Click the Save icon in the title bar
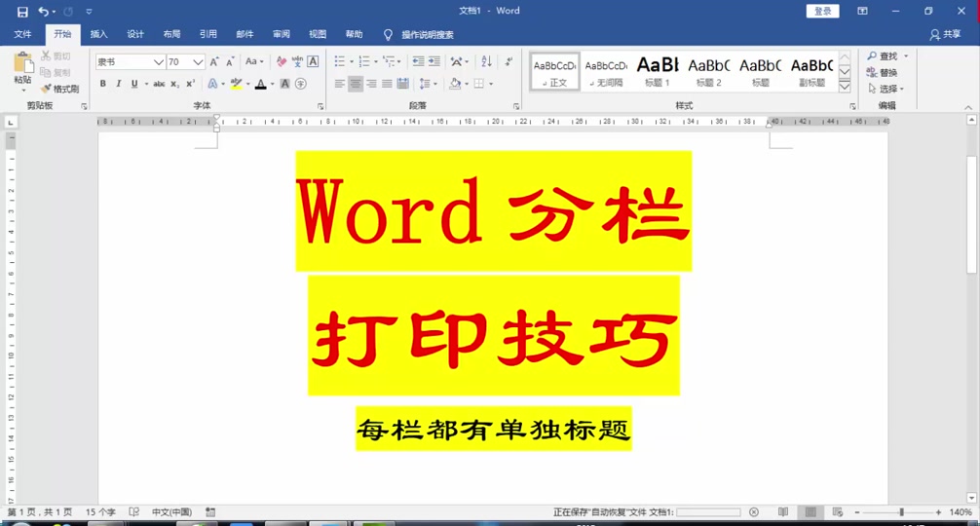Image resolution: width=980 pixels, height=526 pixels. (22, 12)
